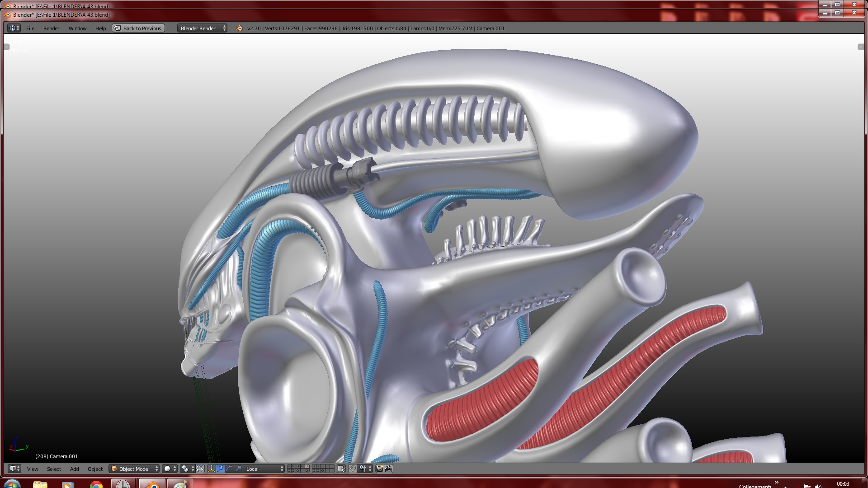Open media player from taskbar
The width and height of the screenshot is (868, 488).
67,484
